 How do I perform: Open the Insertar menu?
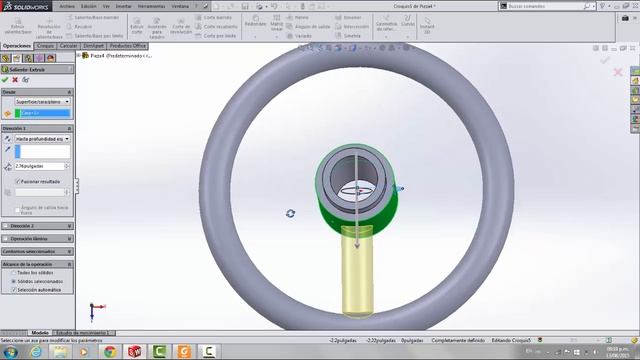coord(124,6)
